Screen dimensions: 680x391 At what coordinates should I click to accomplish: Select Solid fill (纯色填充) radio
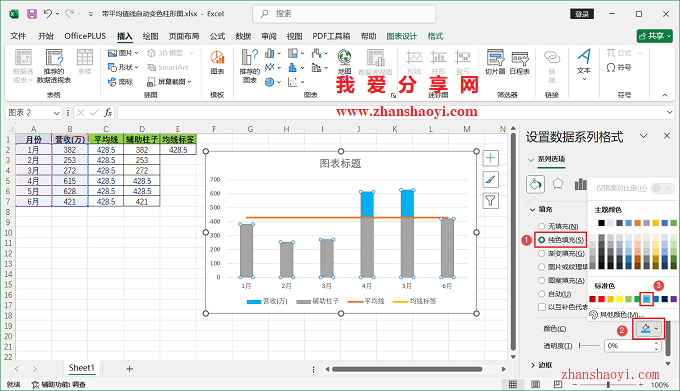click(x=541, y=240)
